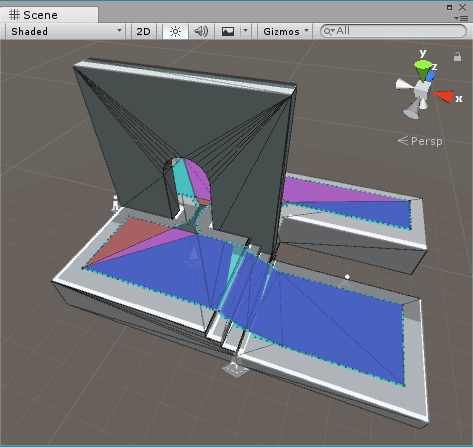This screenshot has height=447, width=473.
Task: Click the humanoid agent icon near wall
Action: click(x=115, y=203)
